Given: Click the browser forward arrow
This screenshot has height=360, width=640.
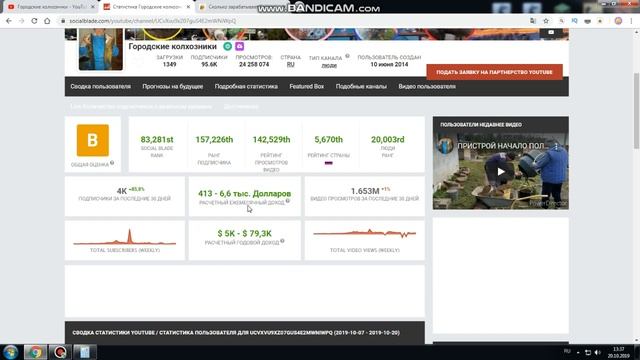Looking at the screenshot, I should [22, 21].
